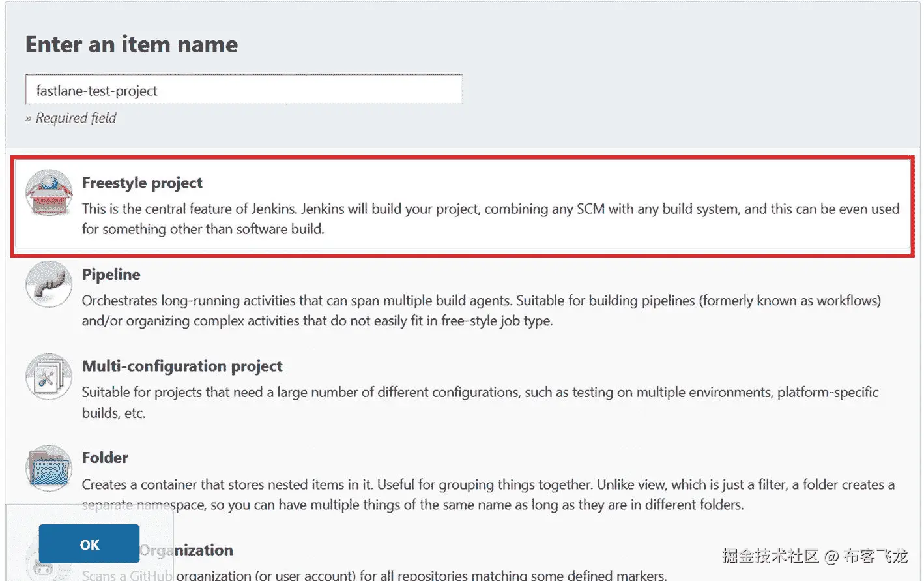Screen dimensions: 924x581
Task: Choose the Pipeline item type title
Action: pyautogui.click(x=111, y=275)
